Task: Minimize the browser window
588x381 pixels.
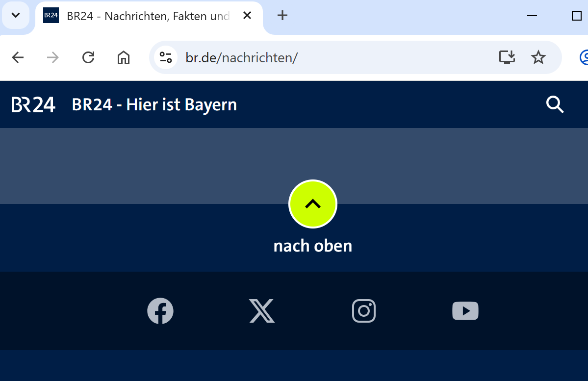Action: (x=532, y=16)
